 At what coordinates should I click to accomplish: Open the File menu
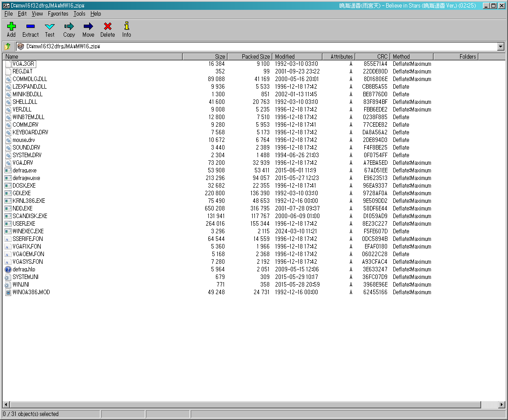[x=9, y=14]
